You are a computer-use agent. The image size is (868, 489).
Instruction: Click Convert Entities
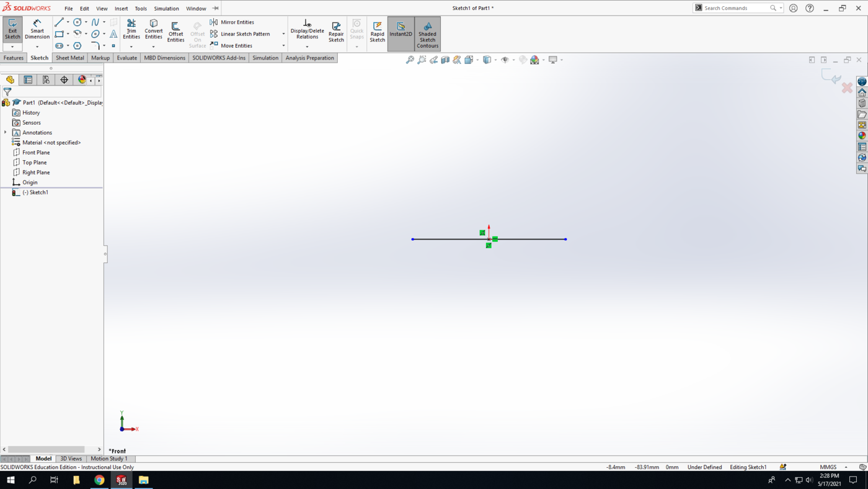(x=154, y=29)
